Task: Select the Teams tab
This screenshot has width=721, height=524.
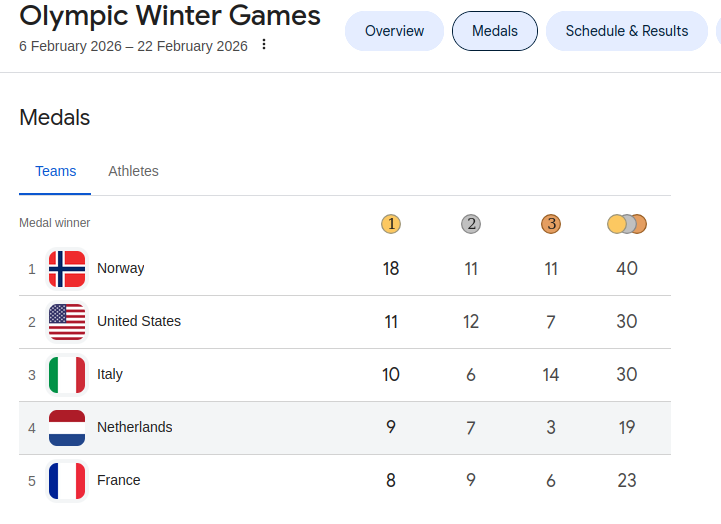Action: click(56, 171)
